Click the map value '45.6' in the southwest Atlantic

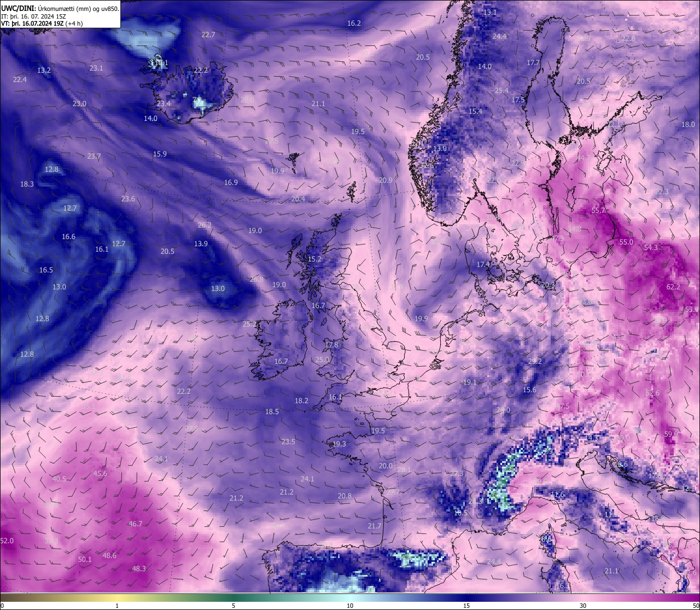tap(100, 473)
